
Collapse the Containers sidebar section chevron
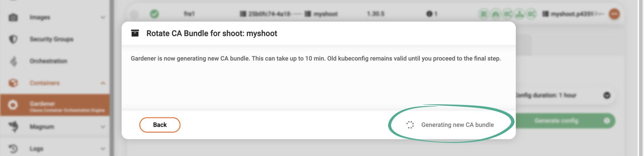coord(103,83)
